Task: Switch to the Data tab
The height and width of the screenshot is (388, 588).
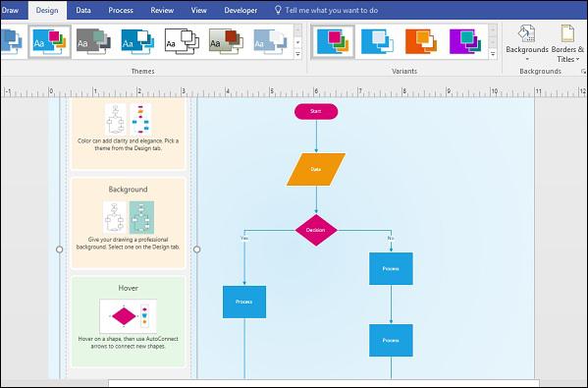Action: (83, 10)
